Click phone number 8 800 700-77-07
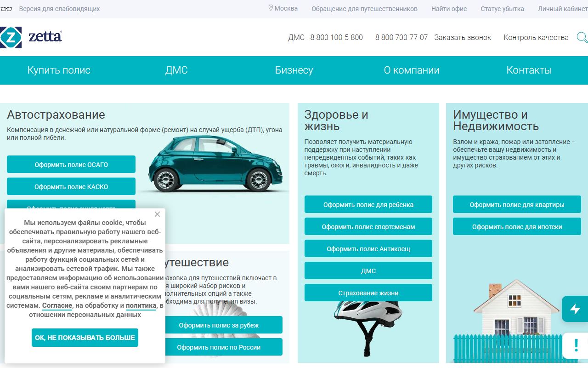This screenshot has width=588, height=368. pos(401,37)
